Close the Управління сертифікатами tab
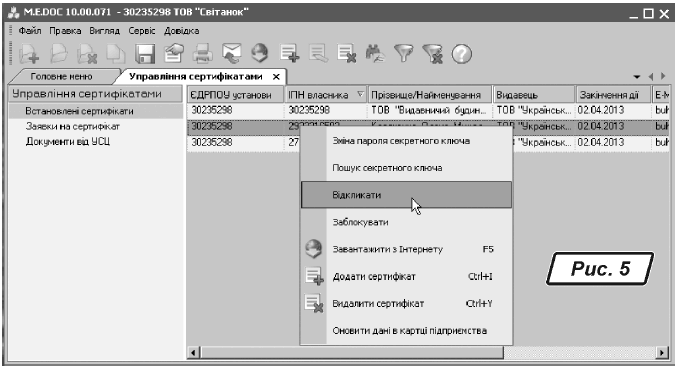The height and width of the screenshot is (370, 677). pos(276,77)
